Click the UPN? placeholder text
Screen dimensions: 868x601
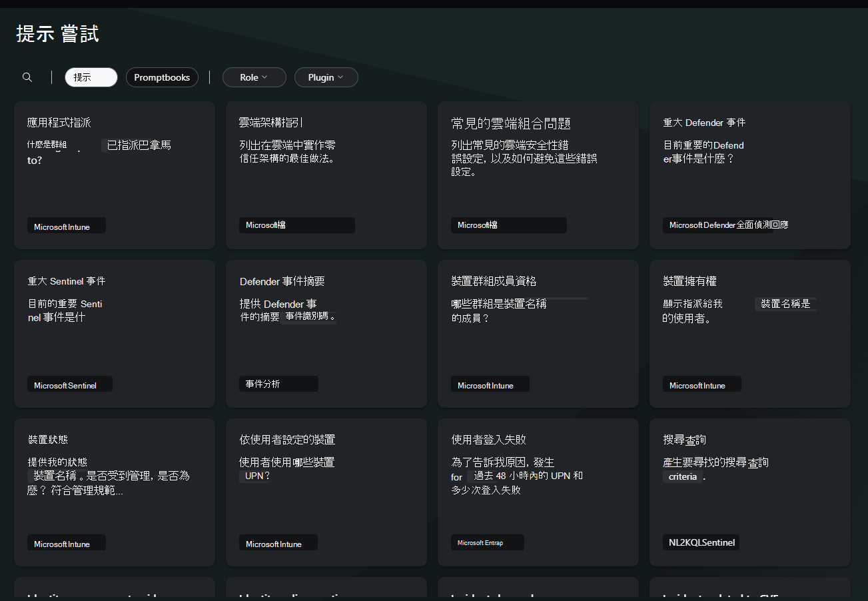pyautogui.click(x=257, y=476)
